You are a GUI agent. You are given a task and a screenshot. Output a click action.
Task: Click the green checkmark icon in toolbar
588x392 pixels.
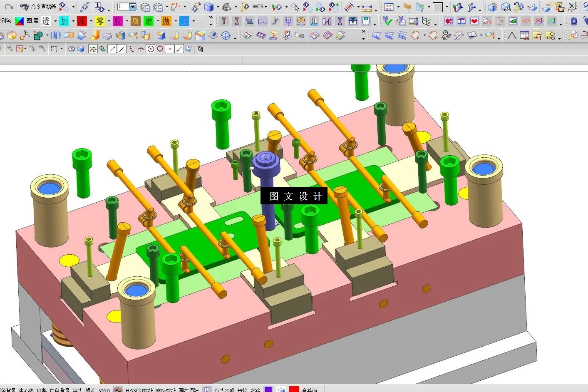click(387, 21)
